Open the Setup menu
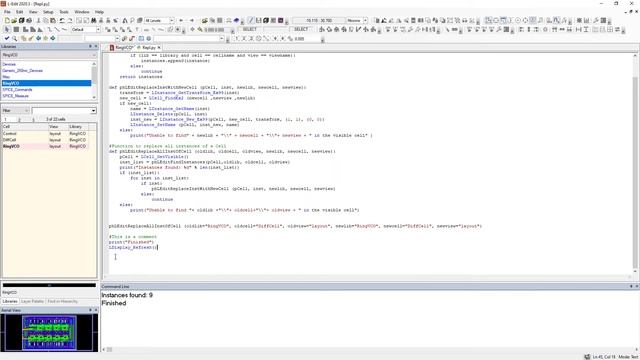640x360 pixels. click(48, 12)
